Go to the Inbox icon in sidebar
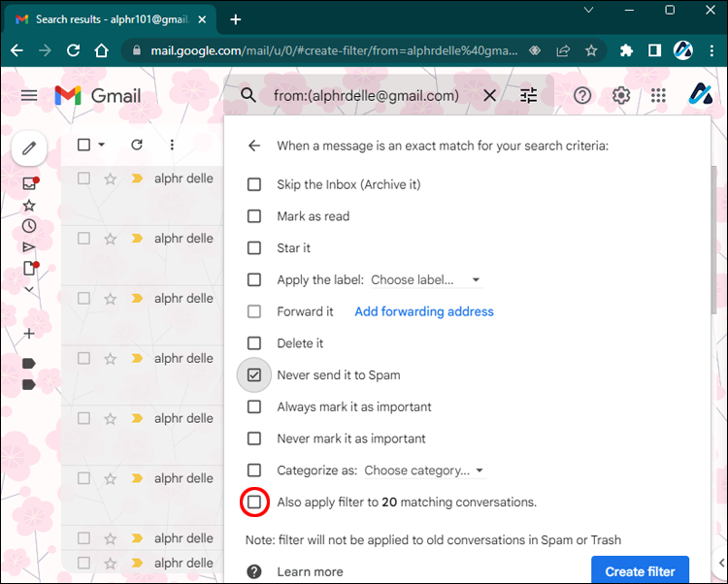Viewport: 728px width, 584px height. (30, 183)
